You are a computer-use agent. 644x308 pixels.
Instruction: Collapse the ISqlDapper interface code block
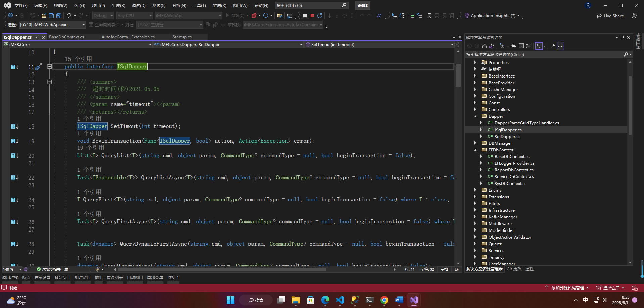(49, 66)
